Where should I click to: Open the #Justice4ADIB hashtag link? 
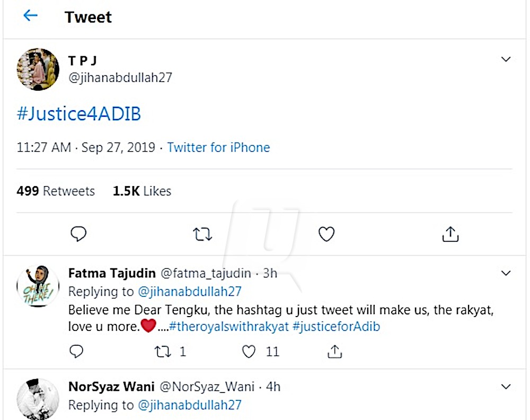click(79, 114)
